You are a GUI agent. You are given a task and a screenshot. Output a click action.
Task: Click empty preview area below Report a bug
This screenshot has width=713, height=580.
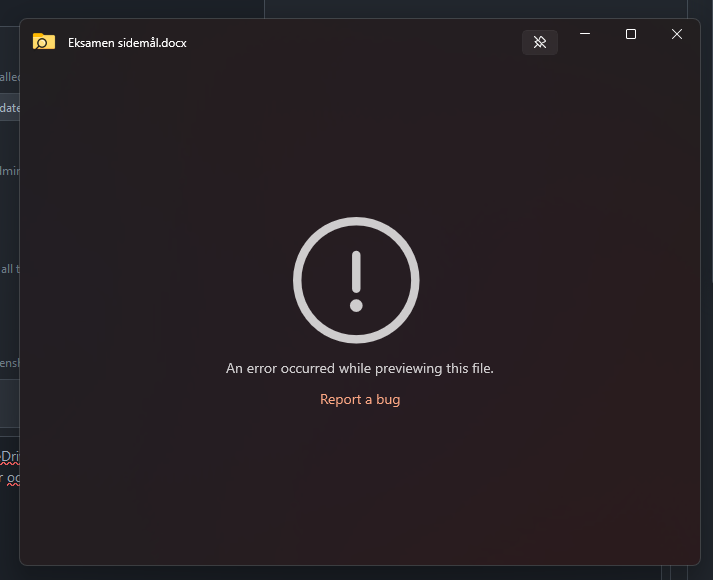tap(360, 486)
